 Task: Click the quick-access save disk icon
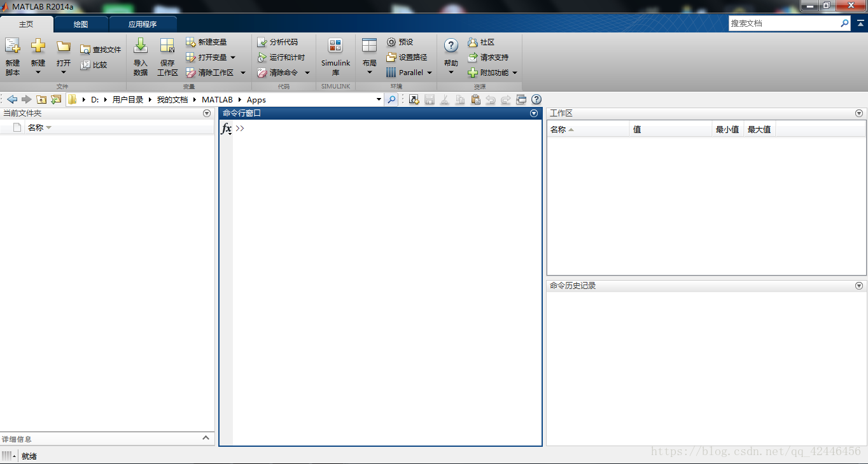pos(430,99)
